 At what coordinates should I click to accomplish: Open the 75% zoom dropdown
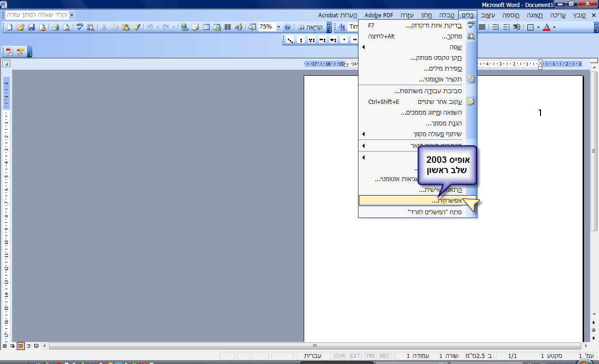coord(279,27)
